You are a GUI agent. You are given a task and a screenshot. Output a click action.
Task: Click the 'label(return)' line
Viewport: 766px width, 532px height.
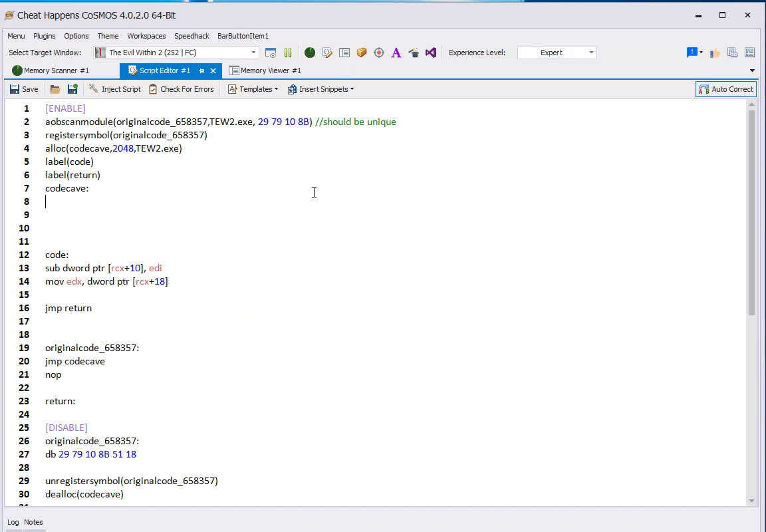(72, 175)
